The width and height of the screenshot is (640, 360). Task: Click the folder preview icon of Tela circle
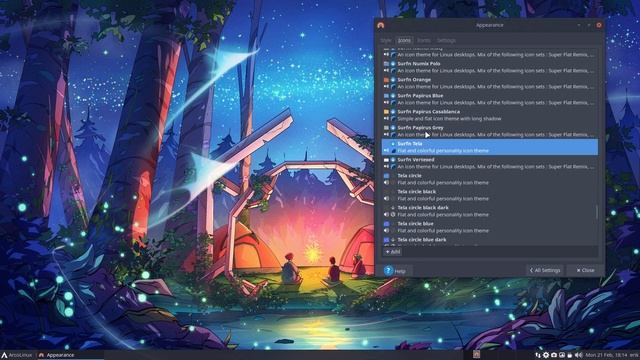point(386,176)
